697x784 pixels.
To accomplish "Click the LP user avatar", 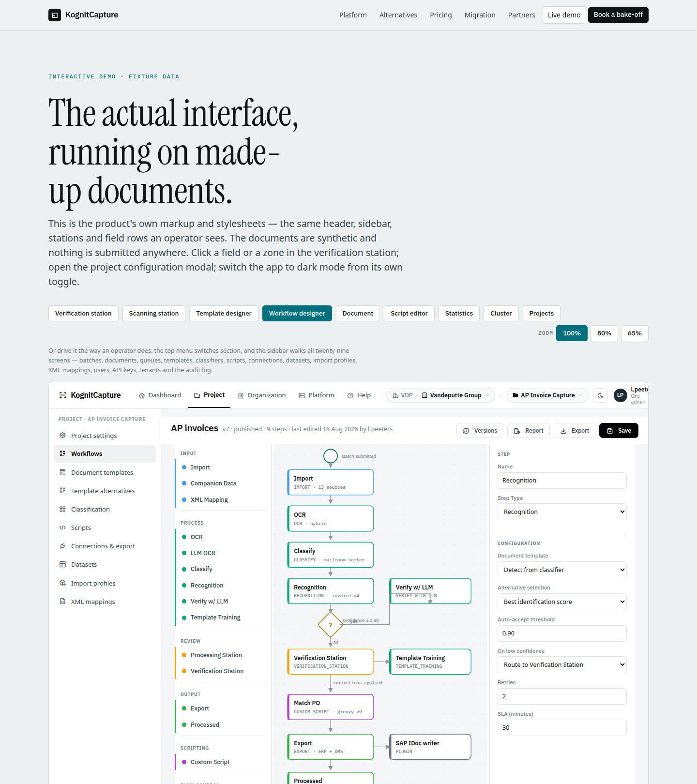I will [620, 395].
